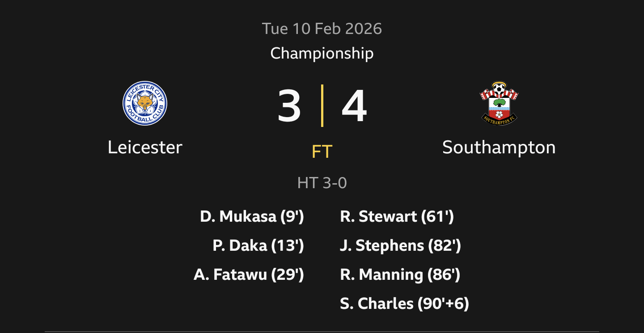Click the Leicester City club crest

(x=145, y=103)
